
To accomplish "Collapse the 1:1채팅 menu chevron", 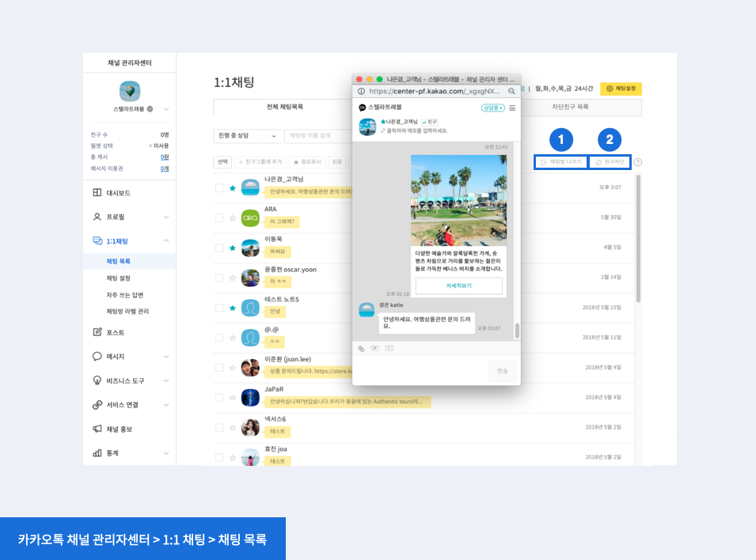I will coord(166,240).
